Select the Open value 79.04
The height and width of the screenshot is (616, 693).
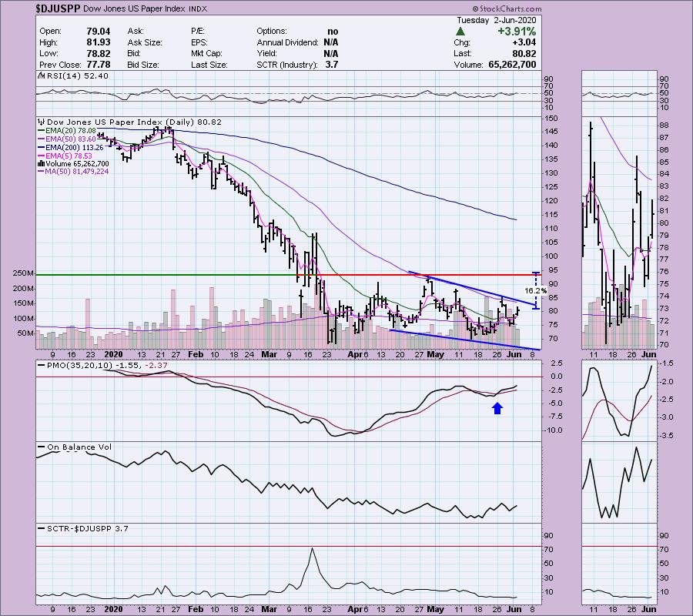[x=98, y=32]
